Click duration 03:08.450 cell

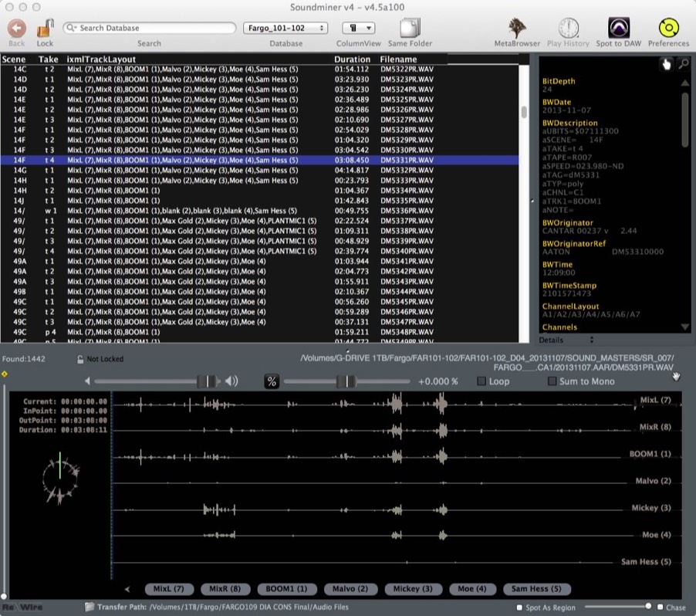click(x=352, y=161)
